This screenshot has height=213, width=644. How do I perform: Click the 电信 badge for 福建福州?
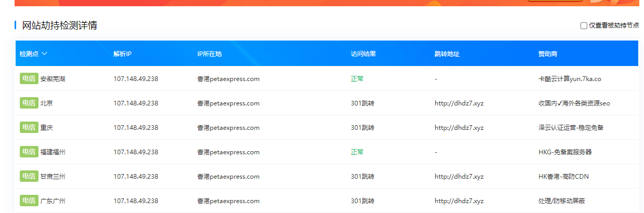pos(29,152)
